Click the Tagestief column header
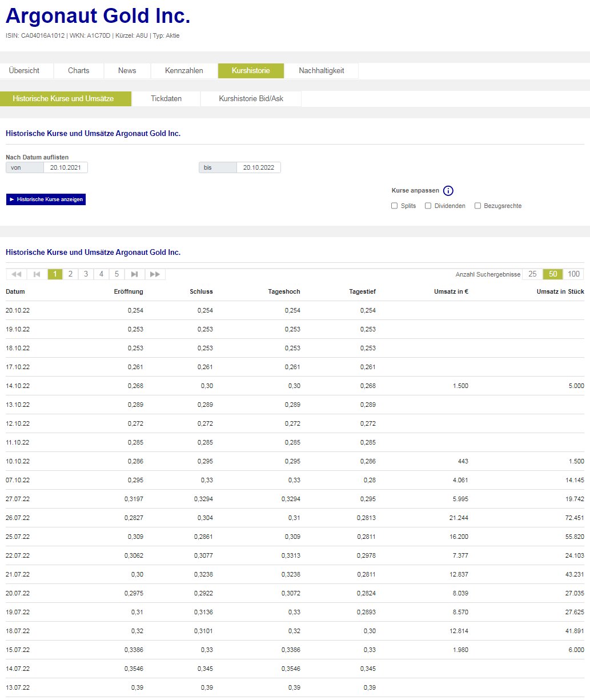This screenshot has height=700, width=590. [x=363, y=291]
